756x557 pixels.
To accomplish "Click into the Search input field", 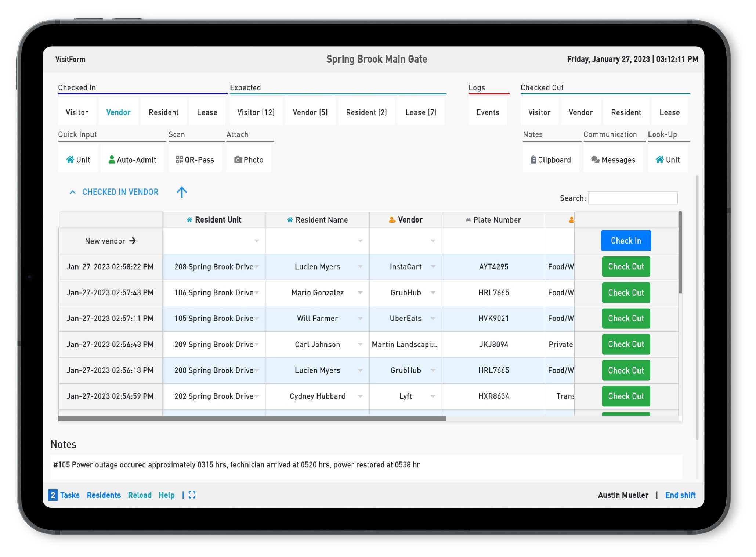I will pos(633,198).
